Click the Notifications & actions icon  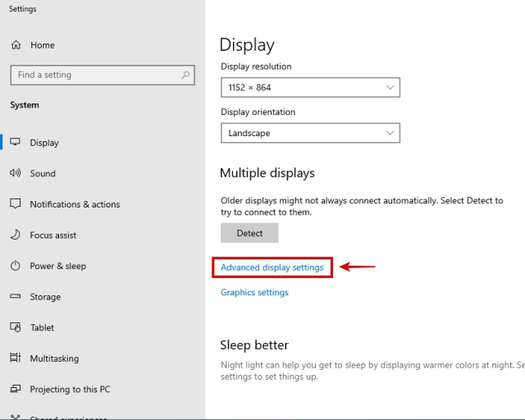[15, 204]
